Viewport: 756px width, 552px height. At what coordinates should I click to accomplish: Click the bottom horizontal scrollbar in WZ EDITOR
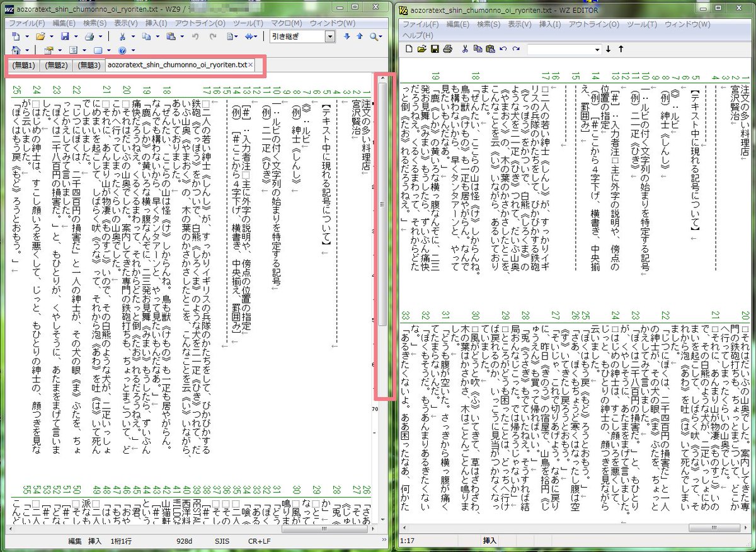tap(575, 528)
